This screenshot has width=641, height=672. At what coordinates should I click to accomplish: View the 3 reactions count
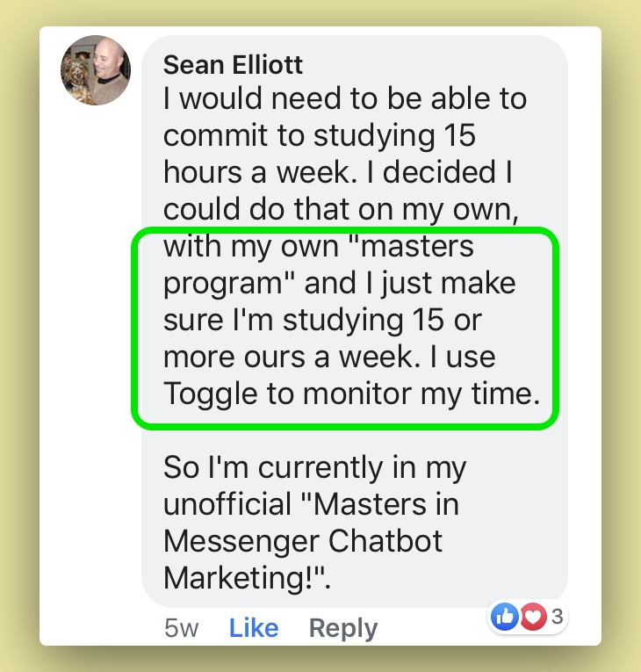(557, 617)
